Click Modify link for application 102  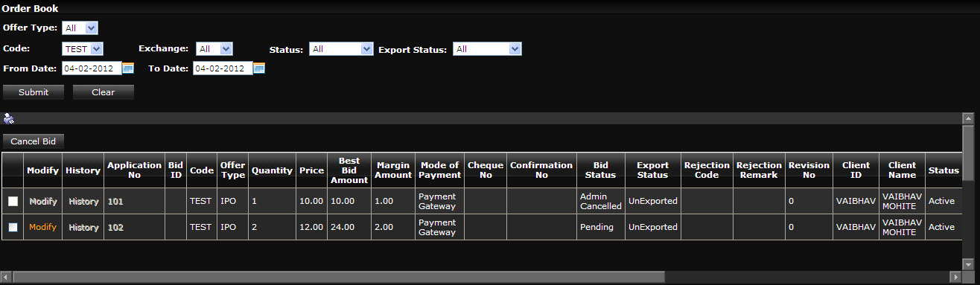pos(43,227)
